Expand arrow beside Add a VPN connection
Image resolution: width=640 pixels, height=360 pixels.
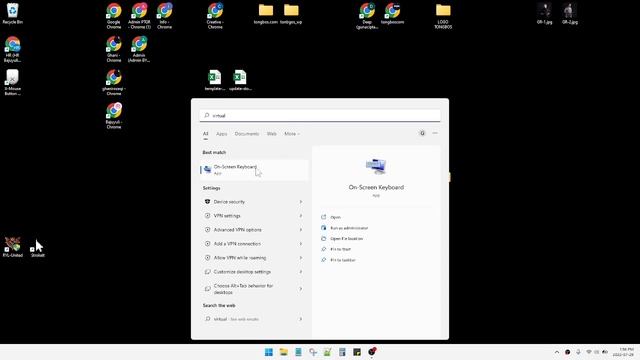coord(301,244)
